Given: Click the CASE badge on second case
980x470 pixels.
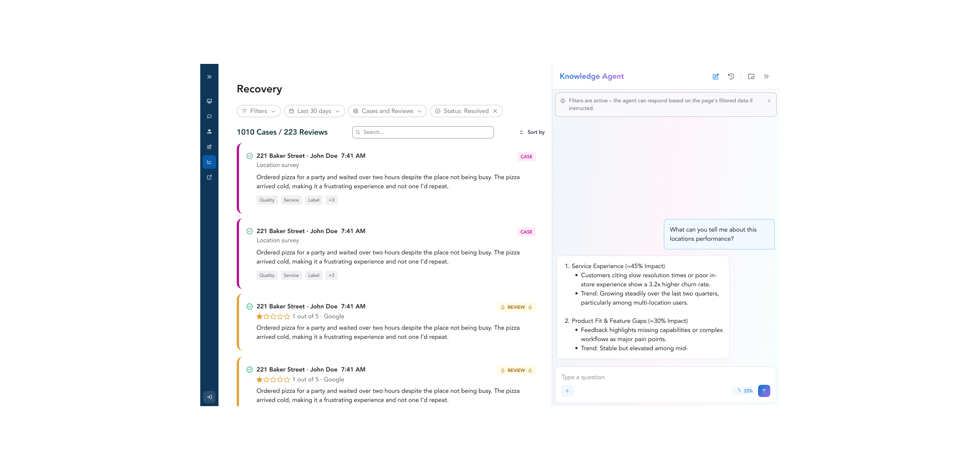Looking at the screenshot, I should (x=526, y=232).
